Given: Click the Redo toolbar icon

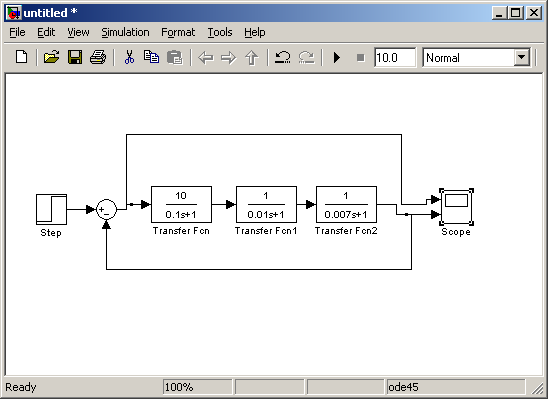Looking at the screenshot, I should coord(307,57).
